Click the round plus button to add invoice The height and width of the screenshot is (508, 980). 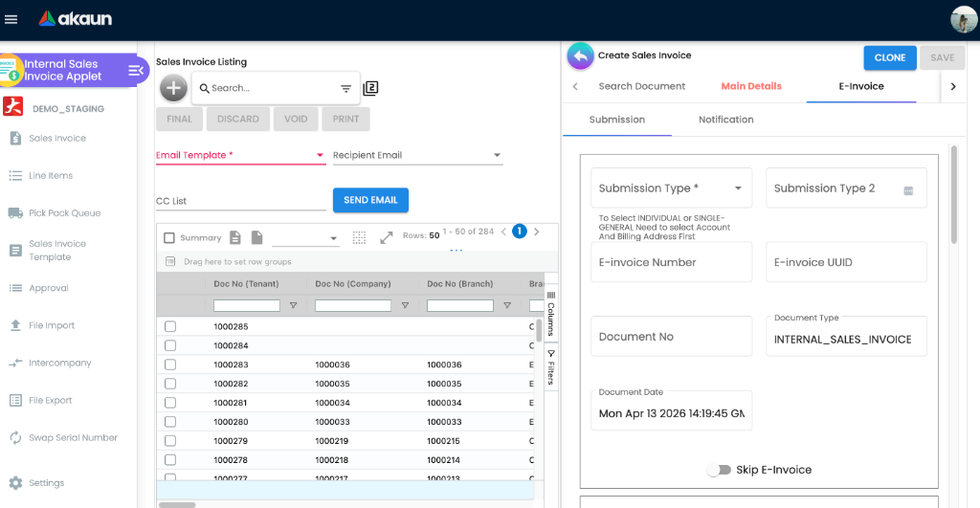(x=173, y=88)
